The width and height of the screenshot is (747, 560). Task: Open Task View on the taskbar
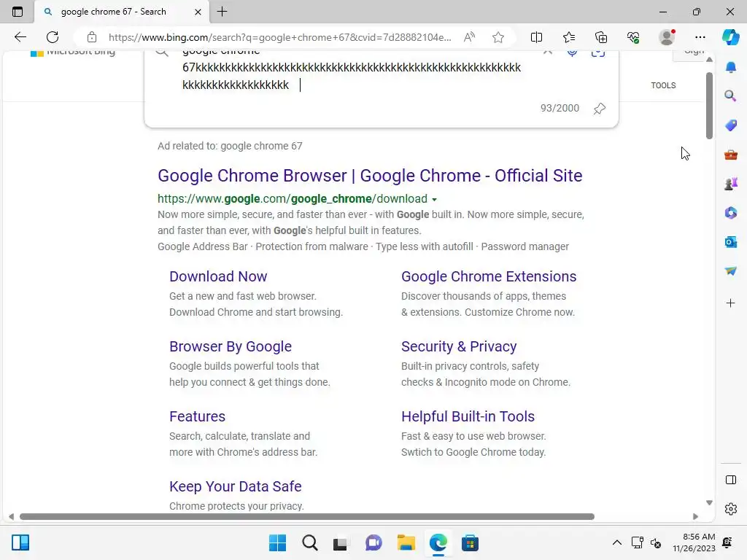coord(340,542)
